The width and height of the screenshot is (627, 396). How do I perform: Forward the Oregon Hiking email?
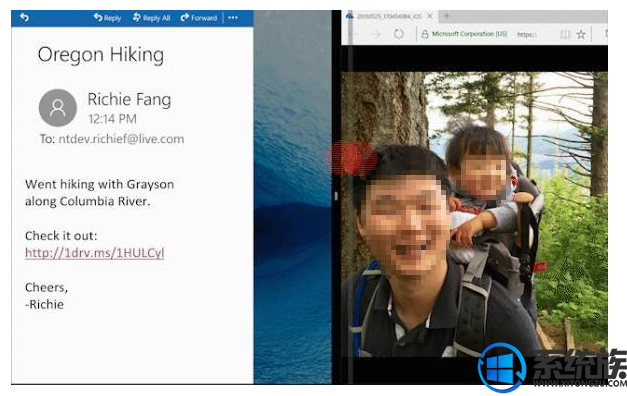[199, 18]
